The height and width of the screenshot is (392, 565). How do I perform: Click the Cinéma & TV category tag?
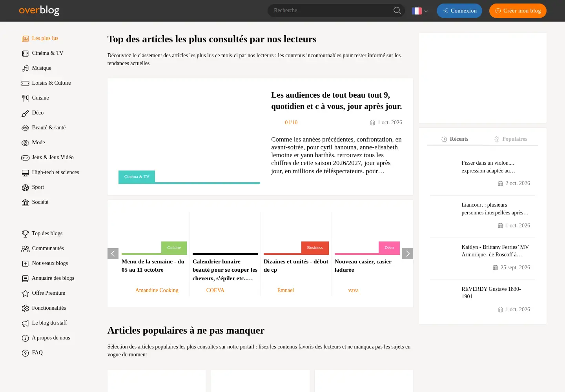pyautogui.click(x=137, y=177)
